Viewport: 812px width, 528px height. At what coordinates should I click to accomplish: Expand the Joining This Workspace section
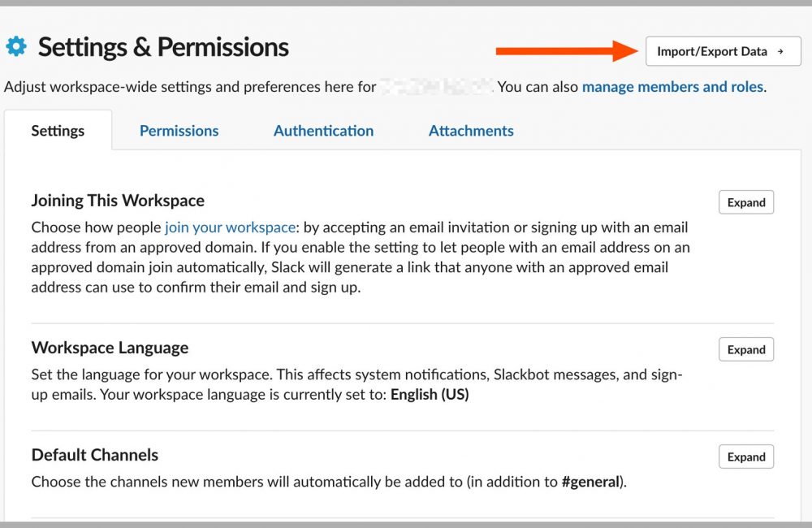(x=746, y=202)
